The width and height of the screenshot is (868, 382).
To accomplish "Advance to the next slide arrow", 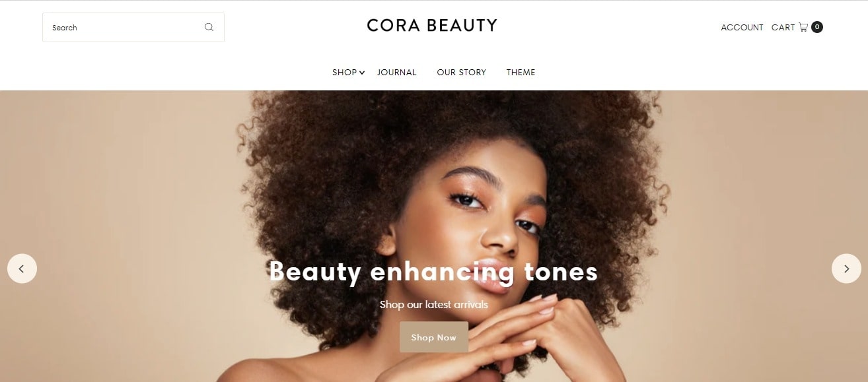I will coord(846,269).
